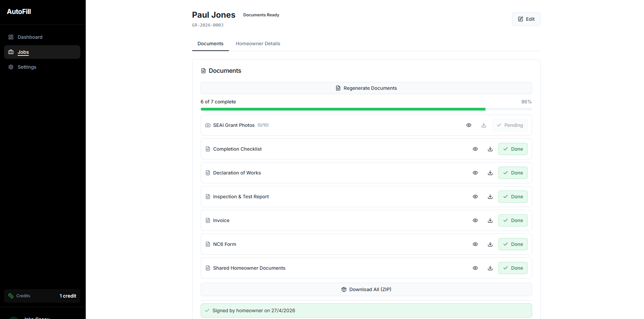Toggle Done status for NC6 Form
Image resolution: width=644 pixels, height=319 pixels.
(513, 244)
